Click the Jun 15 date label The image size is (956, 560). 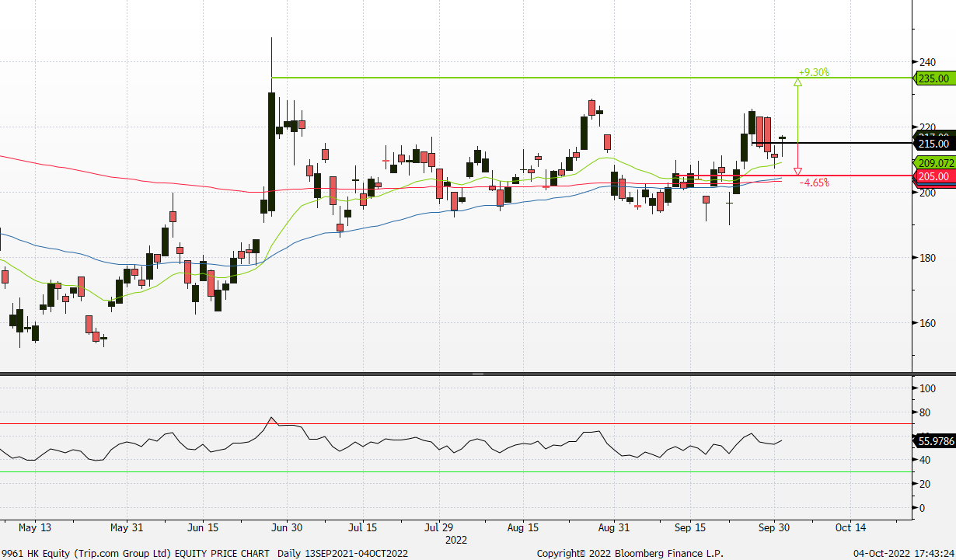202,528
